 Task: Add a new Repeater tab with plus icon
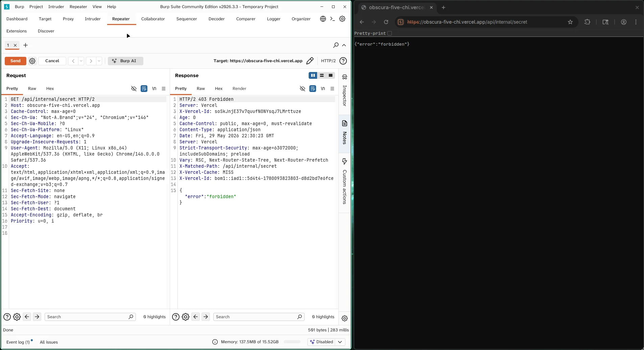point(25,45)
